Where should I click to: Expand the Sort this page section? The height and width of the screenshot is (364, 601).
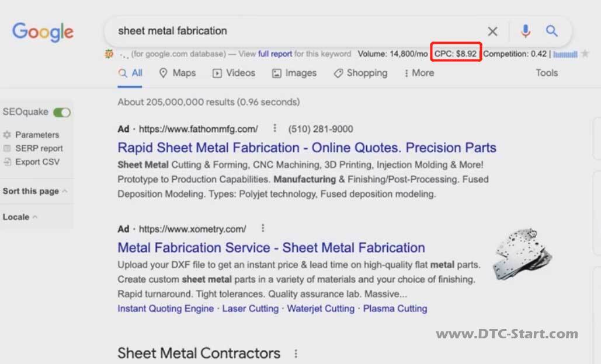(x=35, y=191)
